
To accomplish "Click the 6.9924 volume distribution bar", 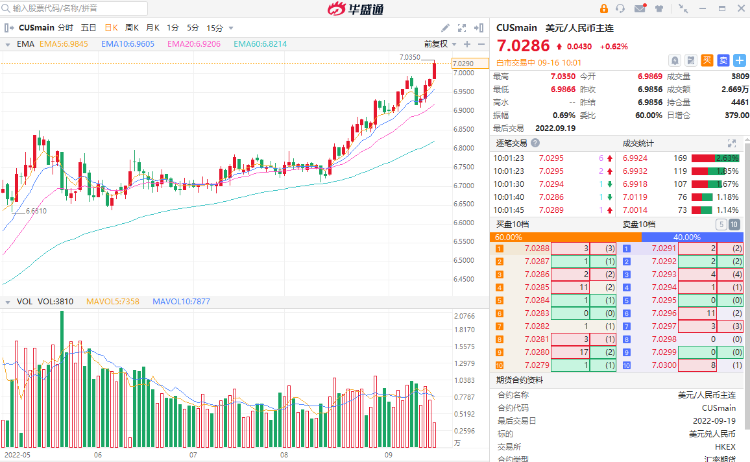I will tap(715, 158).
